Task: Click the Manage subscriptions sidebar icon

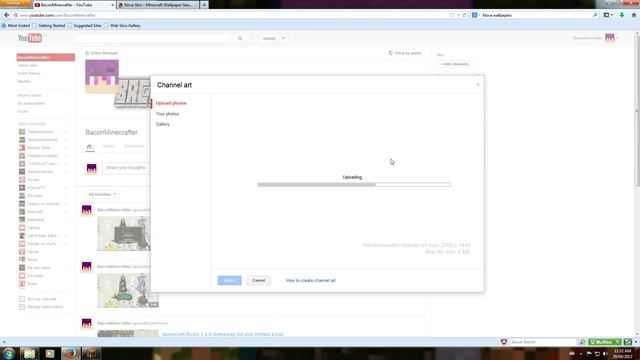Action: coord(22,307)
